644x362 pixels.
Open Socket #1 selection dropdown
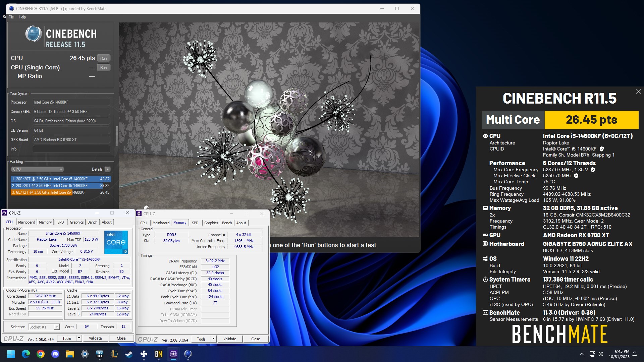click(x=44, y=327)
